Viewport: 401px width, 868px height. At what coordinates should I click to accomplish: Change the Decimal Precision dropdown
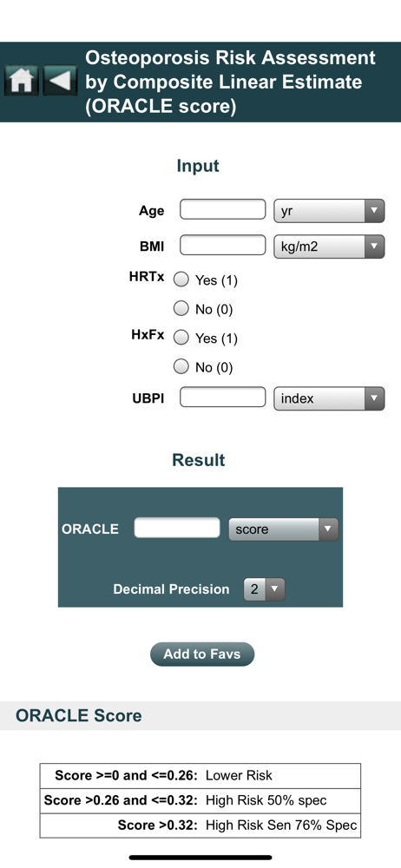tap(264, 589)
